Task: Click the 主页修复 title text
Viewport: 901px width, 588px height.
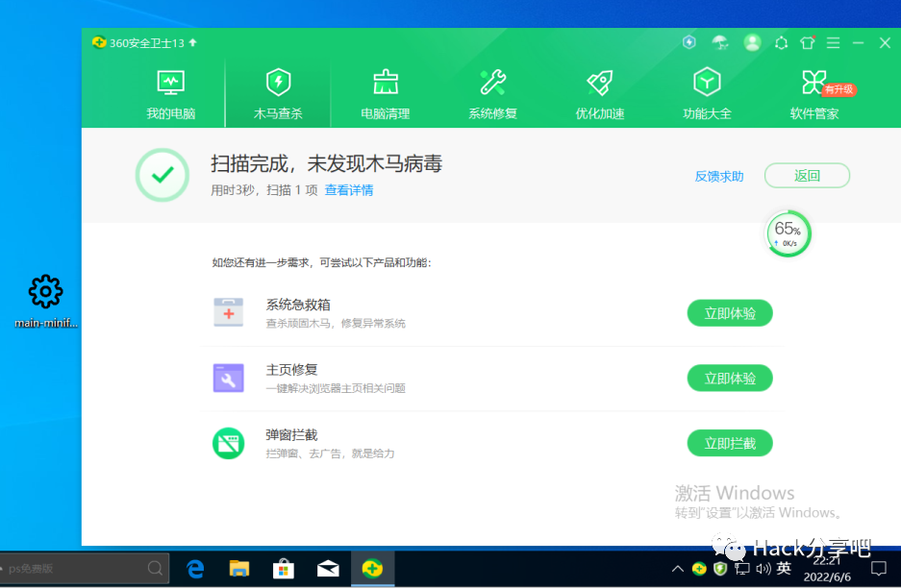Action: [291, 369]
